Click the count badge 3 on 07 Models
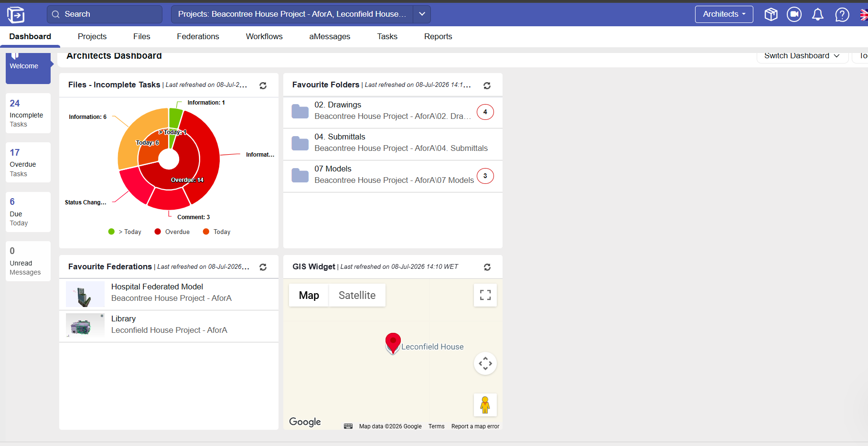 pos(485,176)
